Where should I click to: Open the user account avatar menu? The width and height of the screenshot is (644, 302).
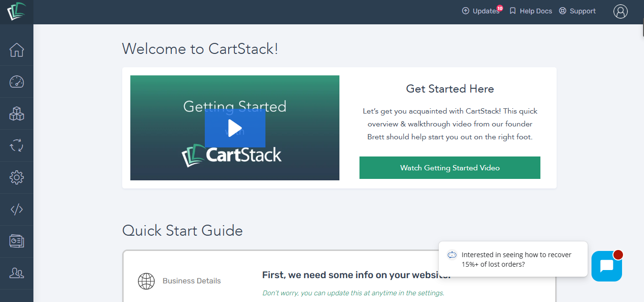[x=621, y=11]
